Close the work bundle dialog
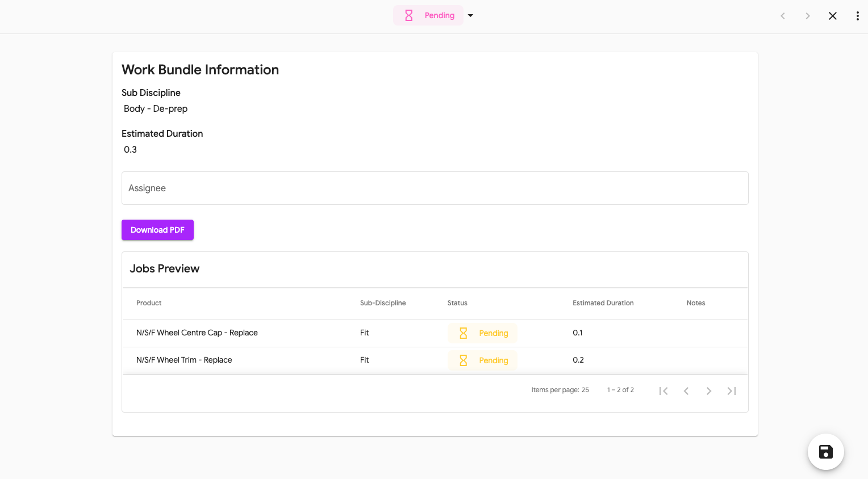Screen dimensions: 868x479 [833, 16]
